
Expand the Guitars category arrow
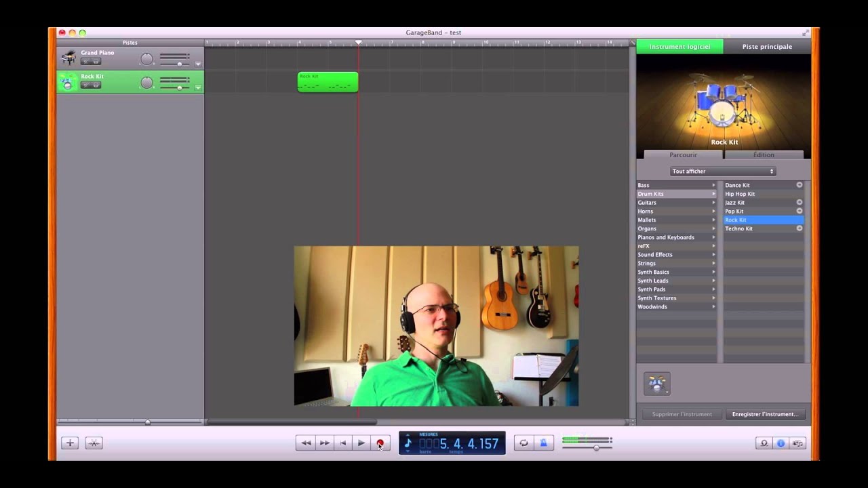pos(713,203)
